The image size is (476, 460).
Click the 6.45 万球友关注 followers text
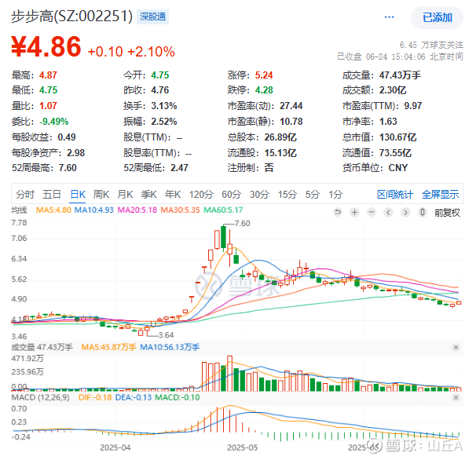pyautogui.click(x=431, y=45)
